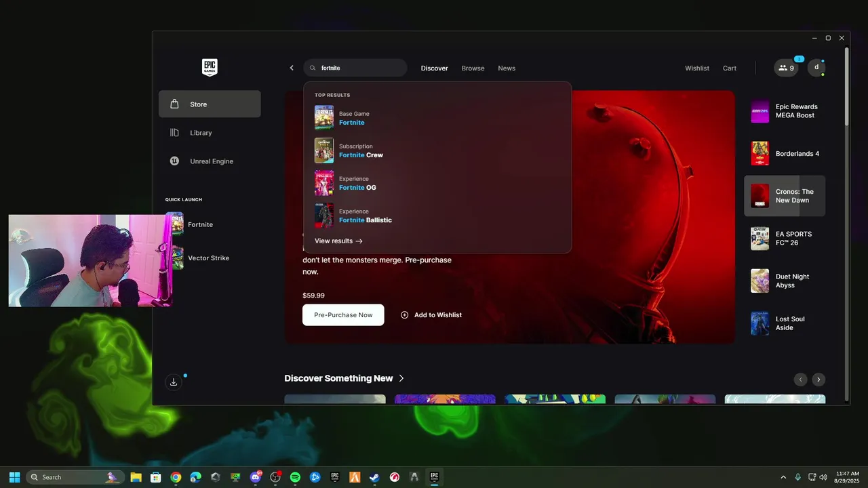This screenshot has height=488, width=868.
Task: Open the Windows Start menu
Action: pyautogui.click(x=14, y=477)
